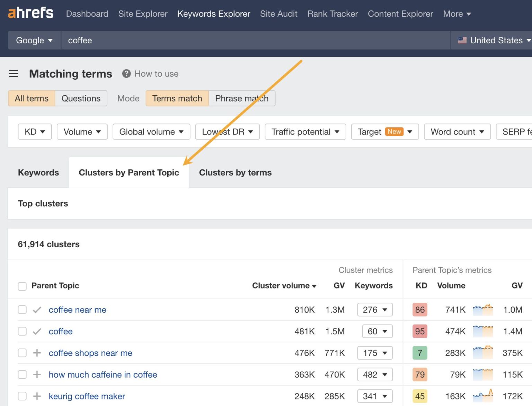The width and height of the screenshot is (532, 406).
Task: Open the hamburger menu beside Matching terms
Action: point(14,74)
